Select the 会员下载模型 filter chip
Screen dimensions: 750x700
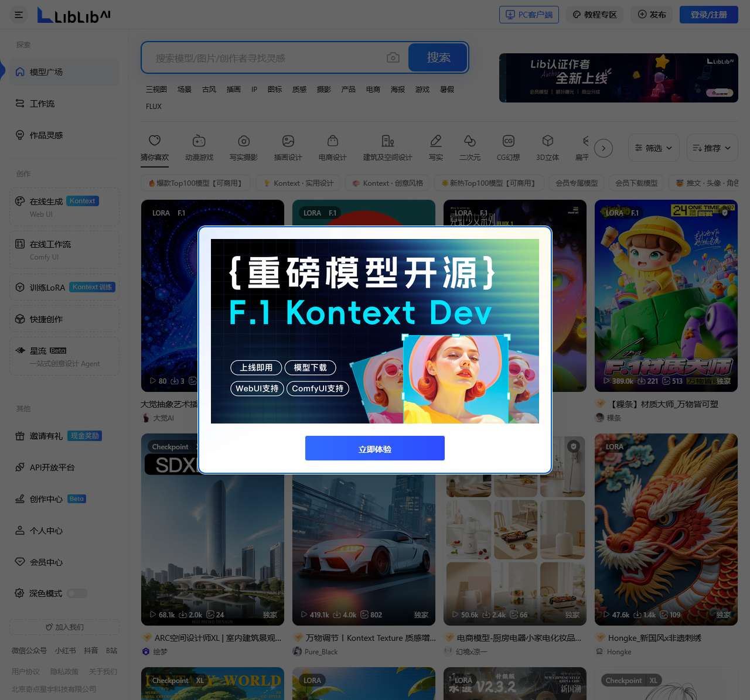(636, 183)
